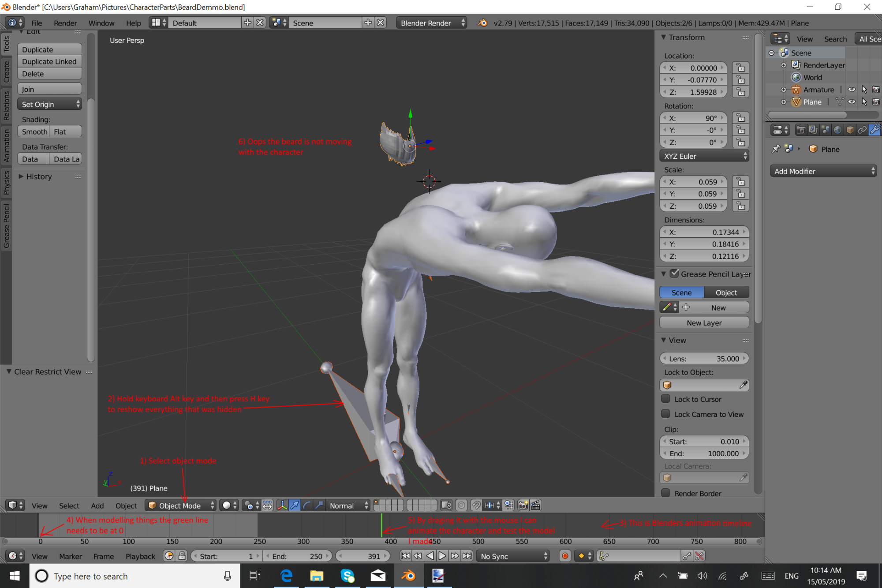
Task: Open the Window menu
Action: coord(101,23)
